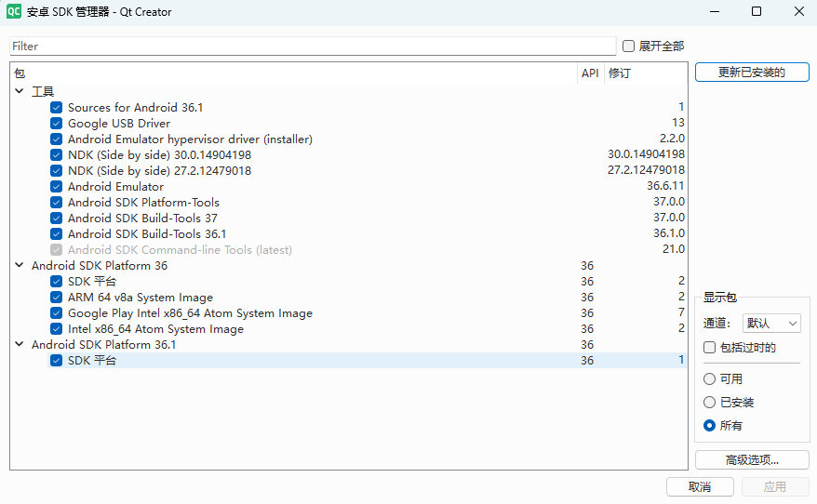Uncheck the Android Emulator 36.6.11 checkbox
The width and height of the screenshot is (817, 504).
point(56,186)
